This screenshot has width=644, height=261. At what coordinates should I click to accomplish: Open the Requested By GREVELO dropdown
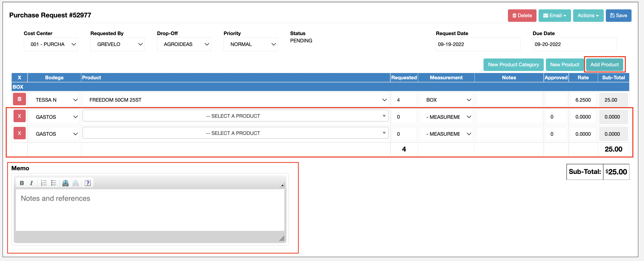coord(117,44)
